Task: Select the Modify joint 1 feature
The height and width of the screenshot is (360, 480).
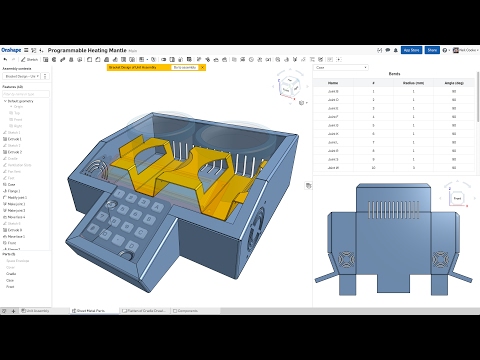Action: click(x=17, y=198)
